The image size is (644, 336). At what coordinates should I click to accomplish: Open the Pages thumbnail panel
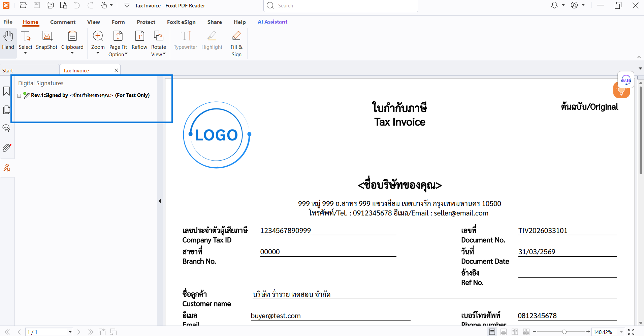[x=6, y=110]
